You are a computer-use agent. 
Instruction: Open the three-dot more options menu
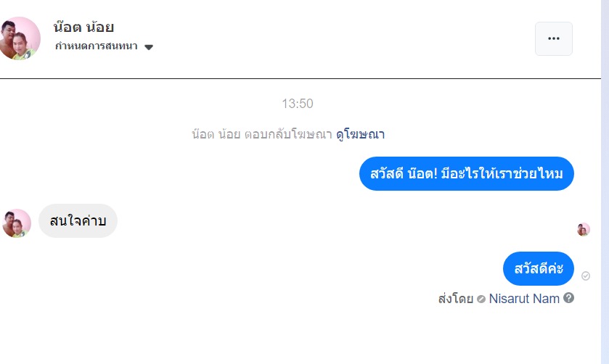[x=553, y=38]
